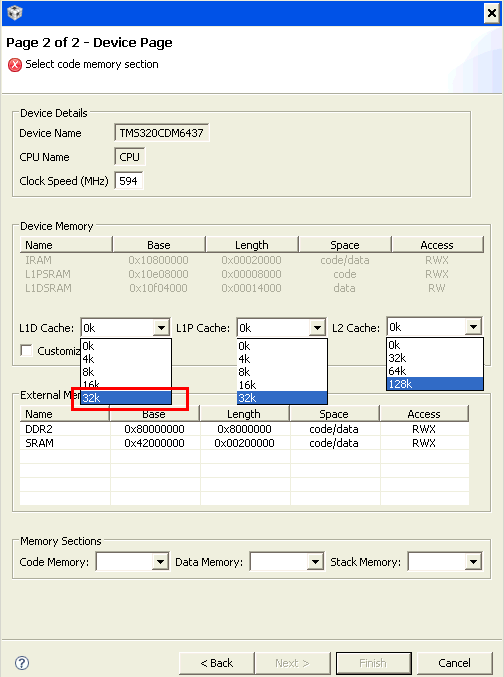Click the L1PSRAM row in Device Memory
The height and width of the screenshot is (677, 504).
[251, 274]
